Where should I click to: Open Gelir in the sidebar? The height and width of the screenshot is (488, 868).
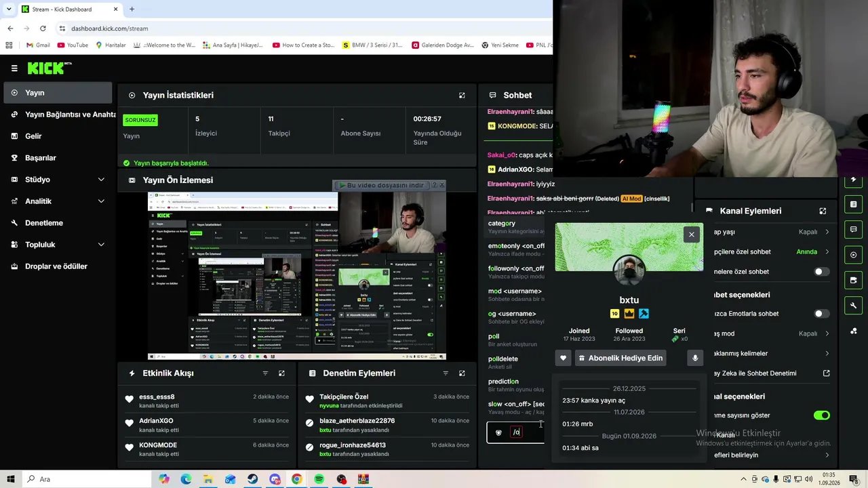point(59,136)
